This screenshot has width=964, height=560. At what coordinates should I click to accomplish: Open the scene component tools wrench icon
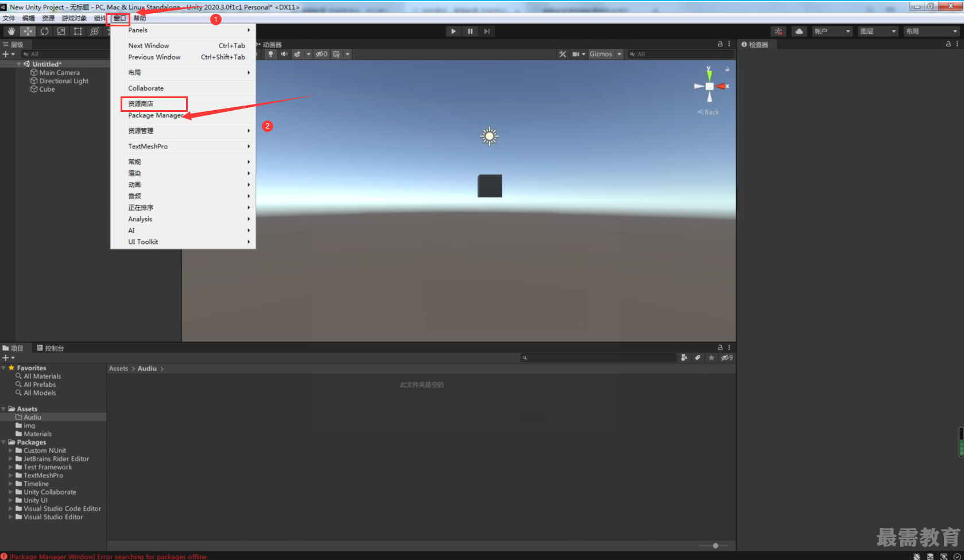[562, 54]
